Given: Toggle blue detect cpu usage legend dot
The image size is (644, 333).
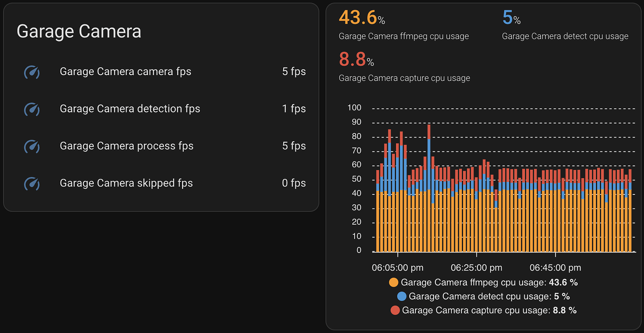Looking at the screenshot, I should point(401,296).
